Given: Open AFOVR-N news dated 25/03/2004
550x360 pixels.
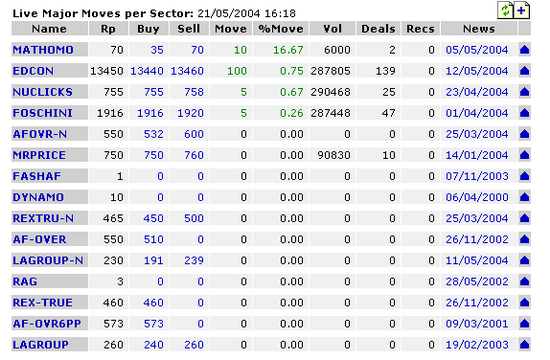Looking at the screenshot, I should [x=477, y=134].
